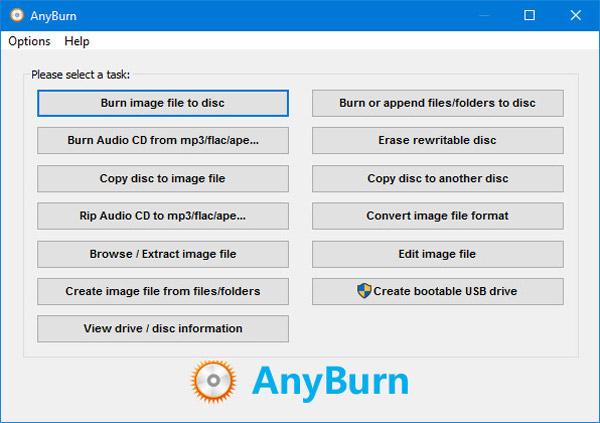
Task: Close the AnyBurn window
Action: [576, 15]
